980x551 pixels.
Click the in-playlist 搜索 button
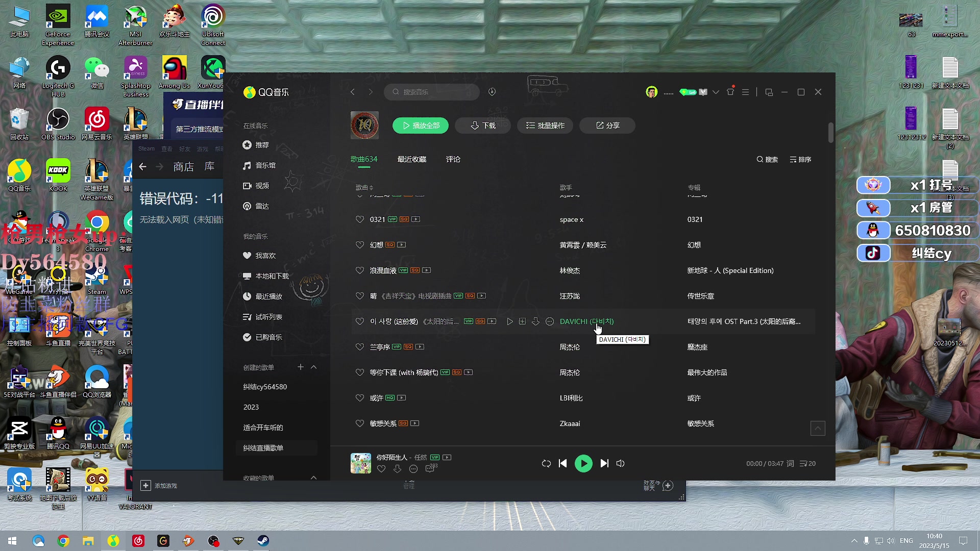pyautogui.click(x=767, y=160)
